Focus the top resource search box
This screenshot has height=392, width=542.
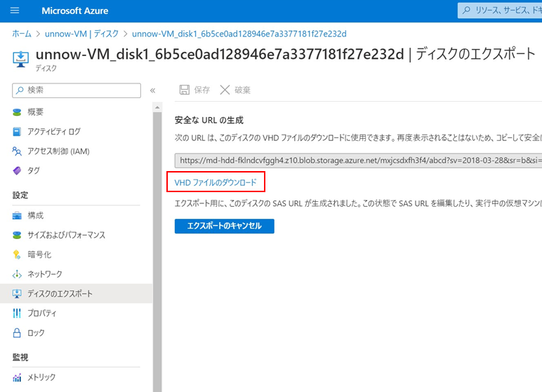(x=500, y=11)
